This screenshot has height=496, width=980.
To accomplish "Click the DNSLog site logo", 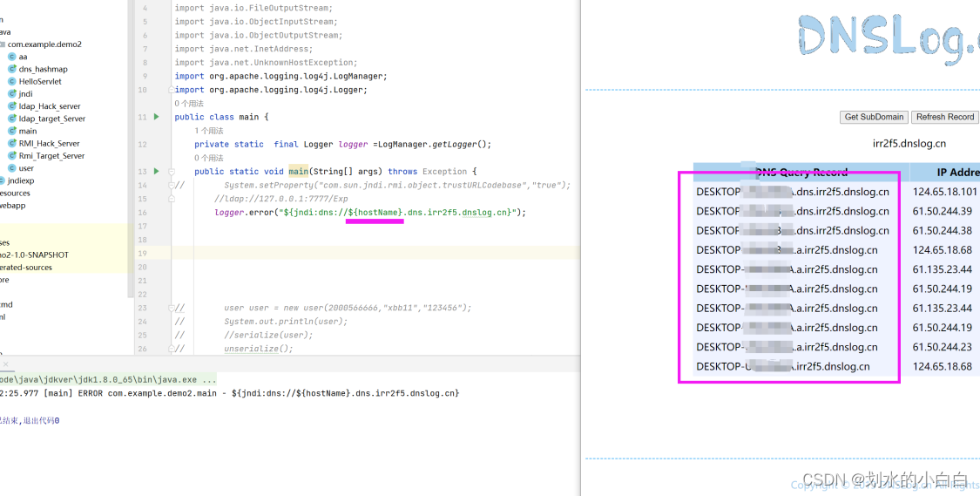I will [x=889, y=38].
